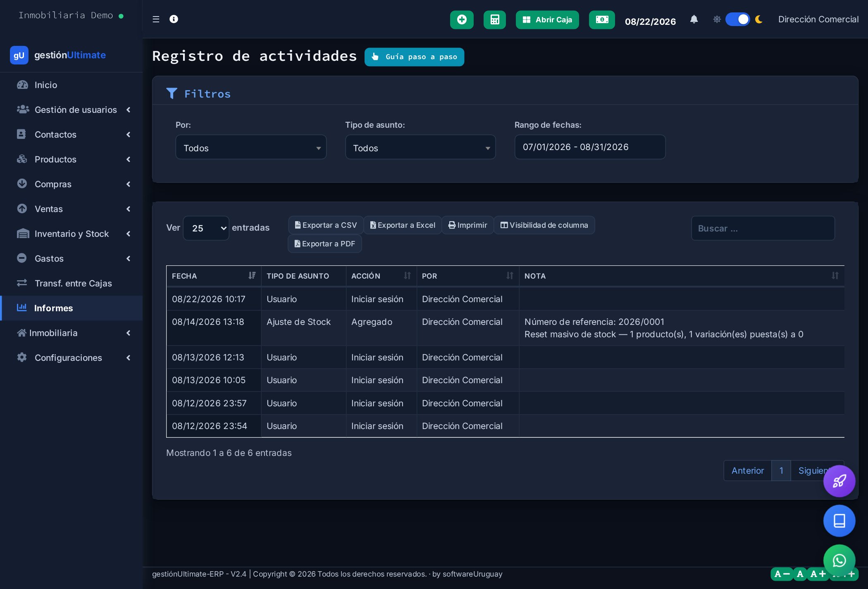Click Exportar a PDF

tap(325, 244)
